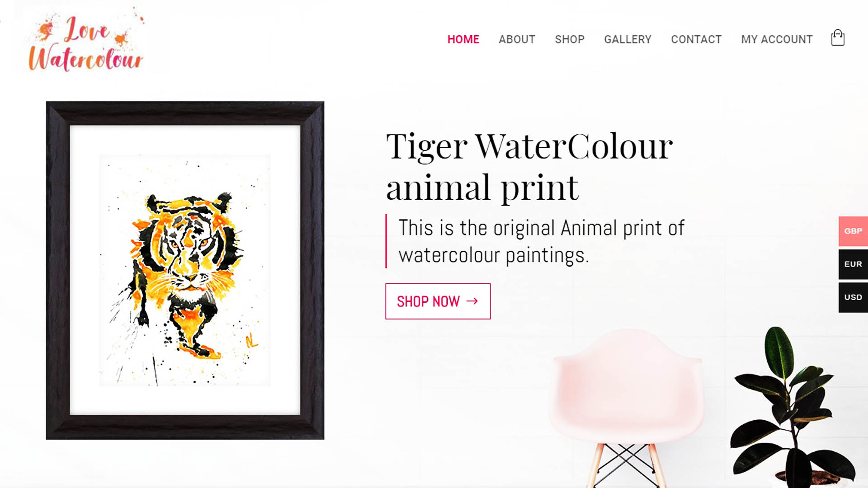The width and height of the screenshot is (868, 488).
Task: Click the Tiger WaterColour animal print heading
Action: point(529,166)
